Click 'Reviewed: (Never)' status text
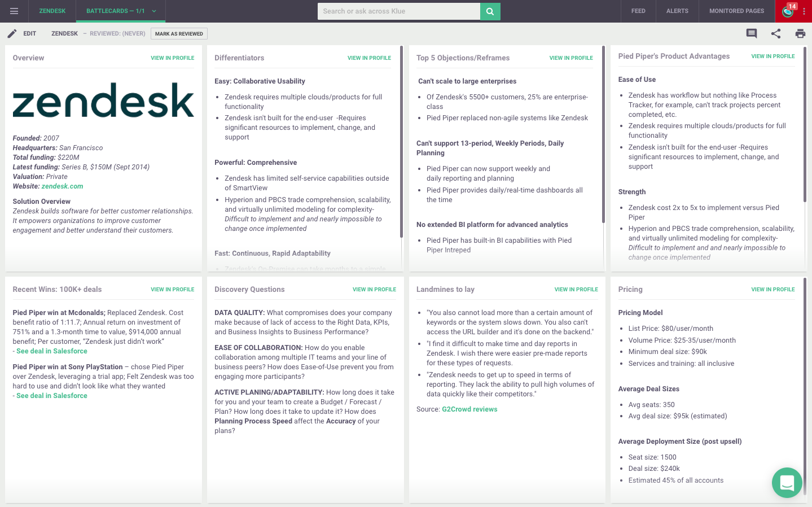812x507 pixels. pos(117,34)
